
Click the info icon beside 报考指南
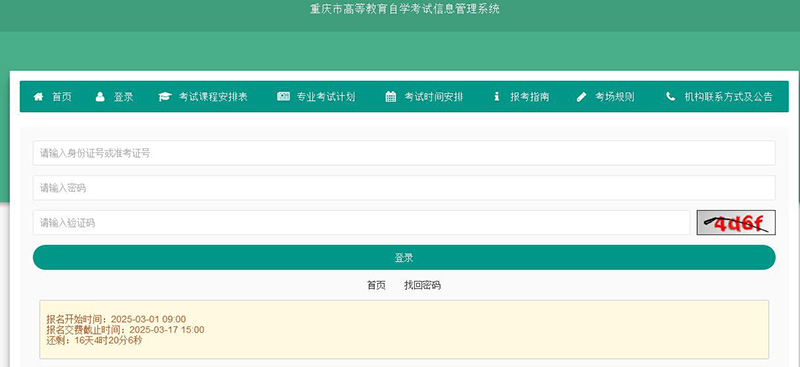pyautogui.click(x=496, y=96)
